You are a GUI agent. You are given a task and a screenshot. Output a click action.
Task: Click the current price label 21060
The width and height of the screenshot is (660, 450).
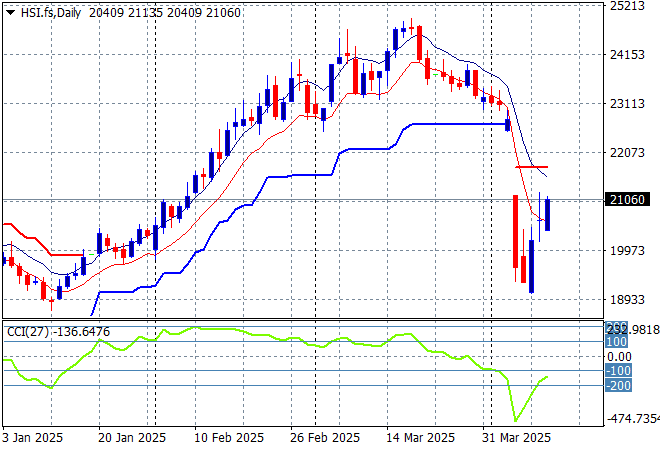tap(627, 200)
